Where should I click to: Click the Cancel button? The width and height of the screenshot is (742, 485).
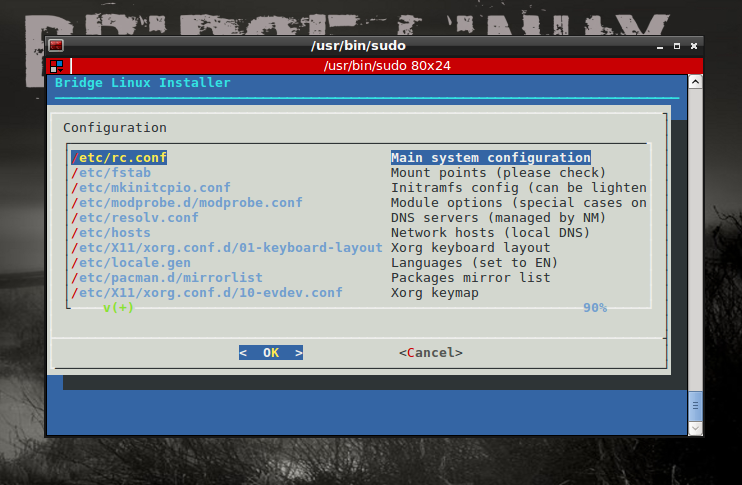pyautogui.click(x=431, y=353)
